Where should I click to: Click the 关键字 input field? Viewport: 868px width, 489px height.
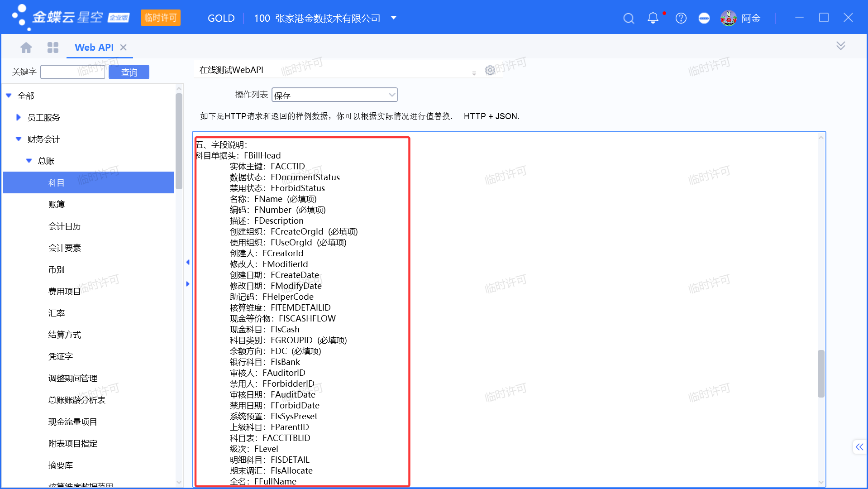(73, 72)
